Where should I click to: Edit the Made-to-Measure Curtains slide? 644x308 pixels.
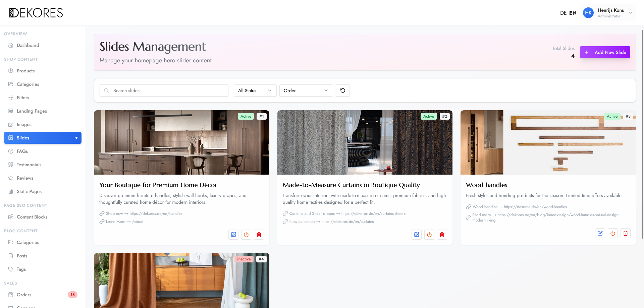pyautogui.click(x=417, y=235)
